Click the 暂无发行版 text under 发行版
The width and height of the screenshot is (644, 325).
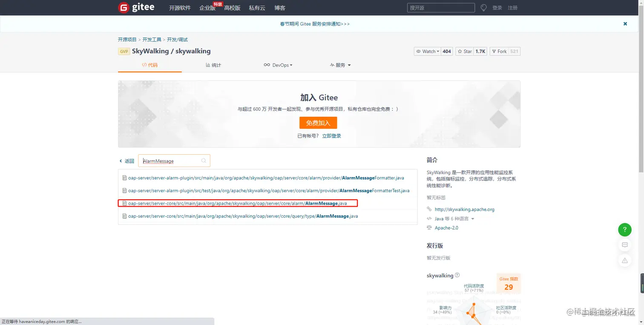[x=438, y=258]
